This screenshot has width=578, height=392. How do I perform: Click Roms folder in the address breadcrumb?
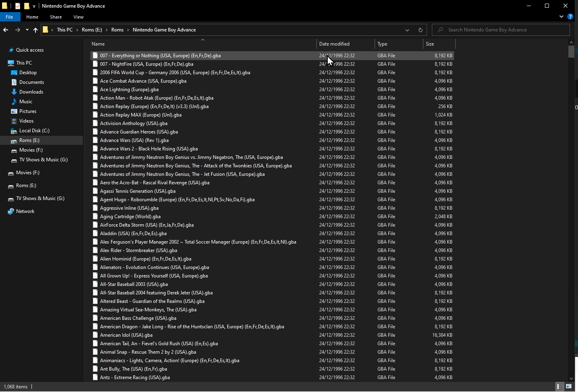[x=117, y=30]
